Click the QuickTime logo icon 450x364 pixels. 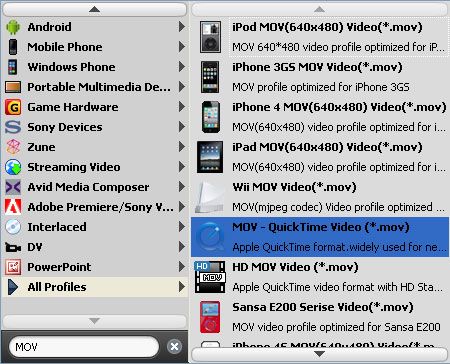[x=210, y=237]
